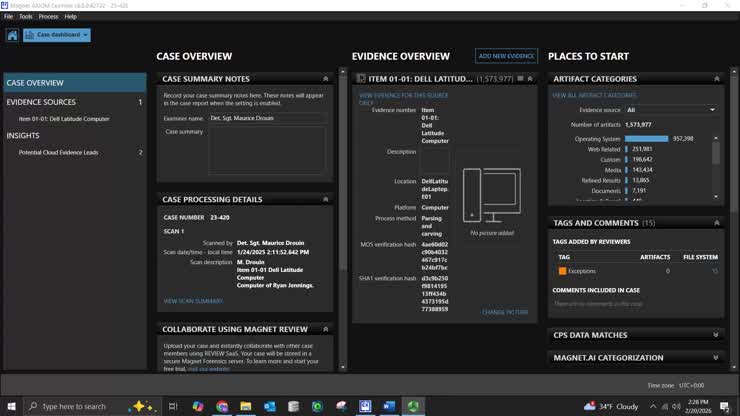Image resolution: width=740 pixels, height=416 pixels.
Task: Open the View Scan Summary link
Action: 193,301
